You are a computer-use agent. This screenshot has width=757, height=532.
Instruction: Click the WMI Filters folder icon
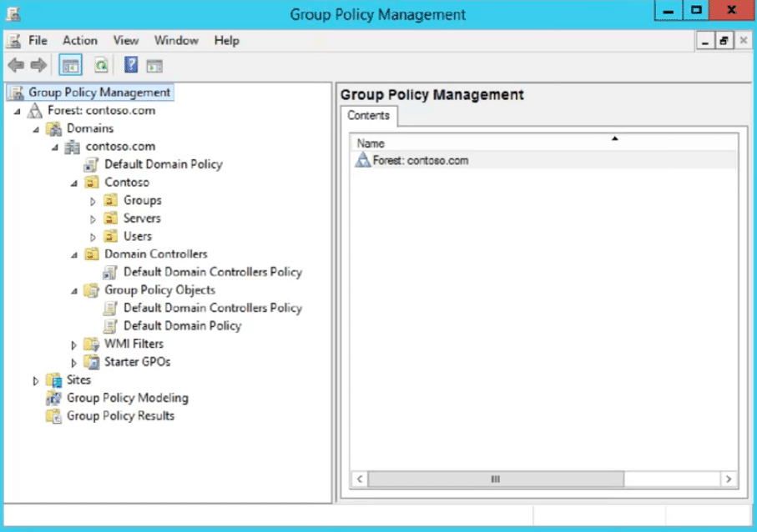tap(91, 344)
